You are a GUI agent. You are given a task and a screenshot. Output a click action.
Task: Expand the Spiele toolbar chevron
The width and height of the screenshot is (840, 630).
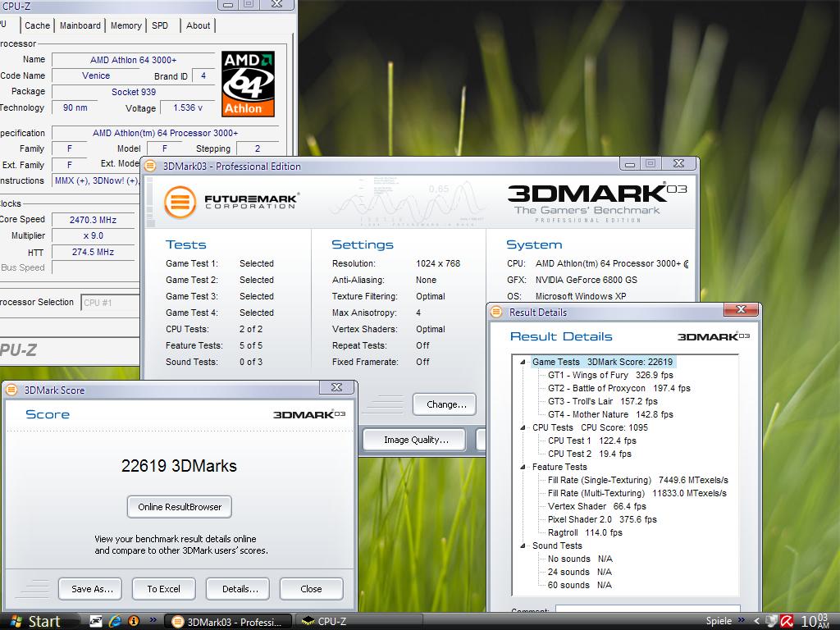coord(742,620)
